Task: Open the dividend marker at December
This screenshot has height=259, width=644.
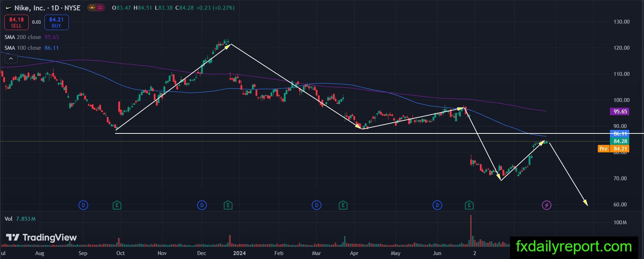Action: [x=202, y=205]
